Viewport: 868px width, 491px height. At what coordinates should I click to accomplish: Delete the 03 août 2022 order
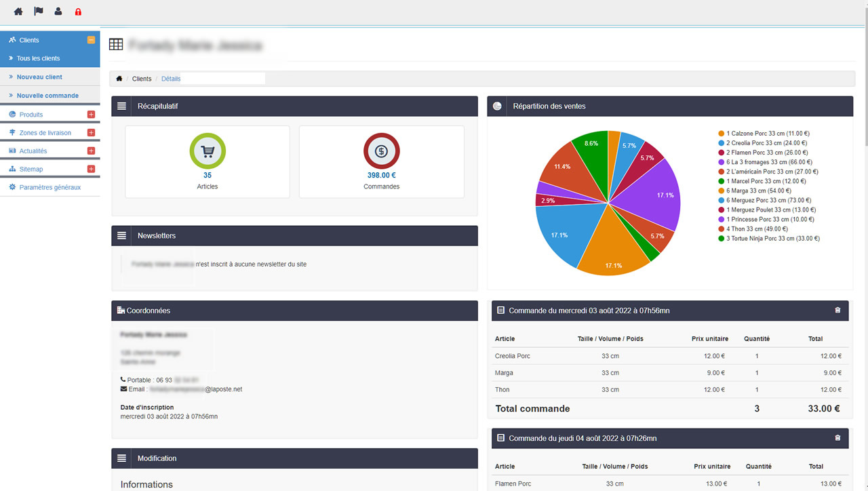click(x=837, y=310)
